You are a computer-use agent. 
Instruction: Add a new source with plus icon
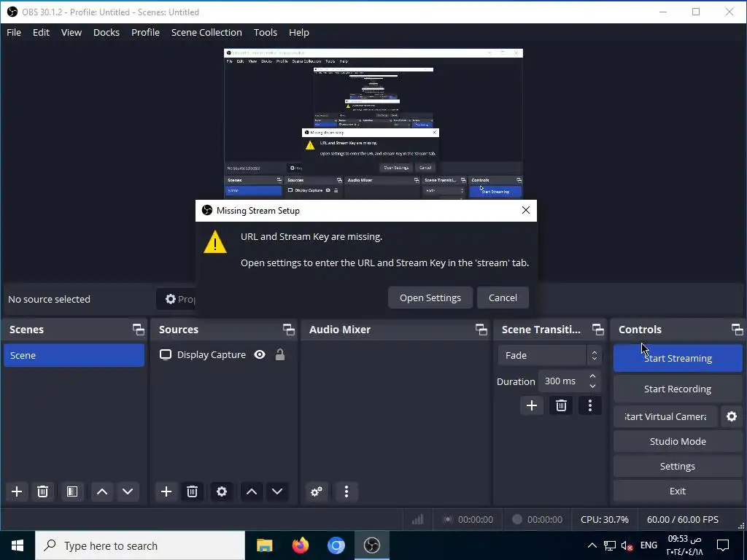(x=166, y=491)
